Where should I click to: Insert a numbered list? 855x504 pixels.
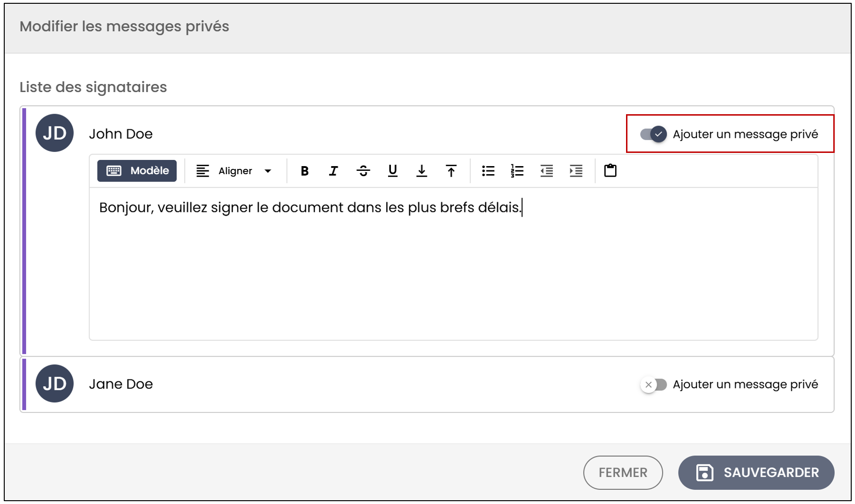[x=517, y=171]
